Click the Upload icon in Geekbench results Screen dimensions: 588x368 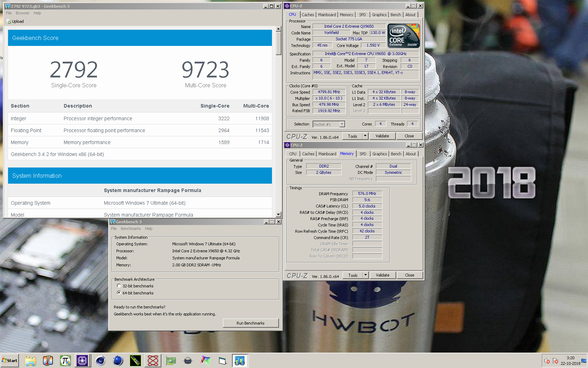click(x=9, y=21)
